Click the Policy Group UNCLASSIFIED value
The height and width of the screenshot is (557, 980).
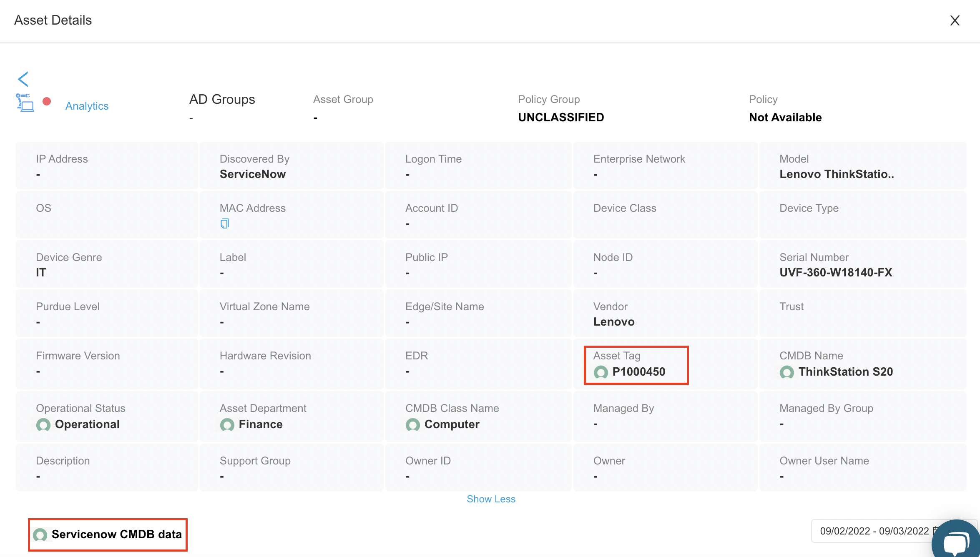(x=561, y=118)
